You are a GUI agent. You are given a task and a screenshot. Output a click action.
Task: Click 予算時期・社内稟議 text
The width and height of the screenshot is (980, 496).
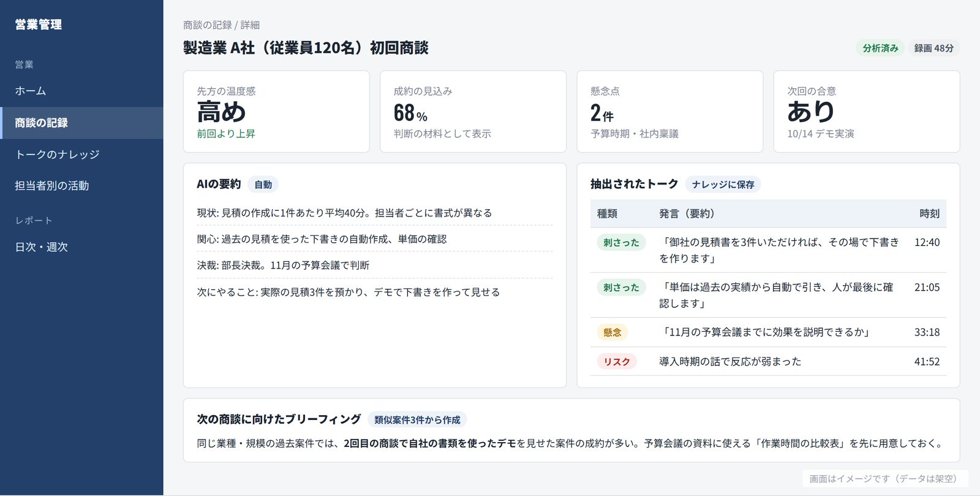click(635, 134)
